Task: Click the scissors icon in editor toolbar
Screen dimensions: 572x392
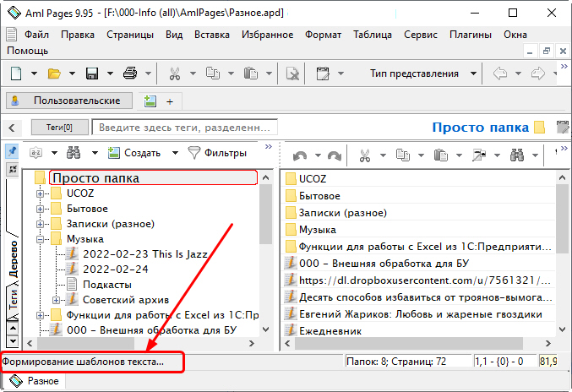Action: coord(365,155)
